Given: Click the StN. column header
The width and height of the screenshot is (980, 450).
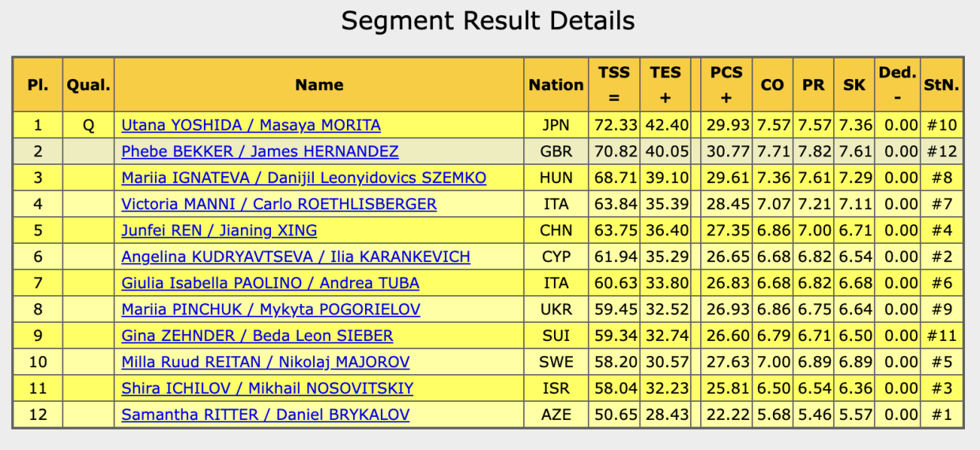Looking at the screenshot, I should coord(941,84).
